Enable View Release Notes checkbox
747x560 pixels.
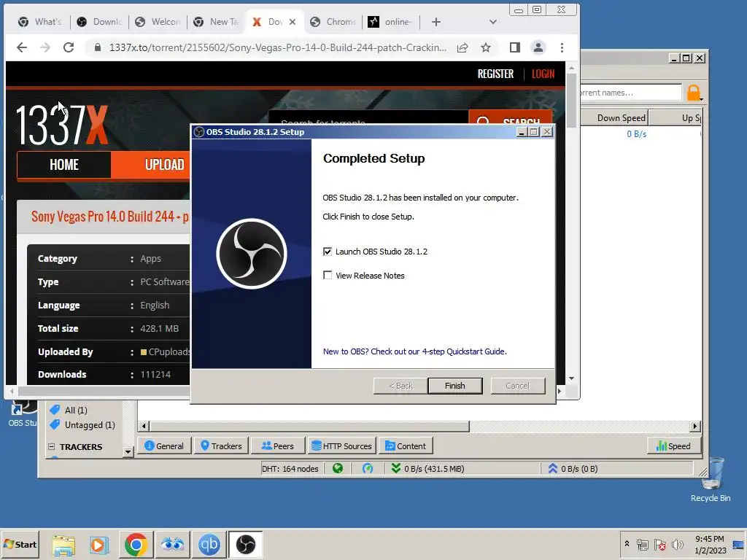[x=328, y=275]
